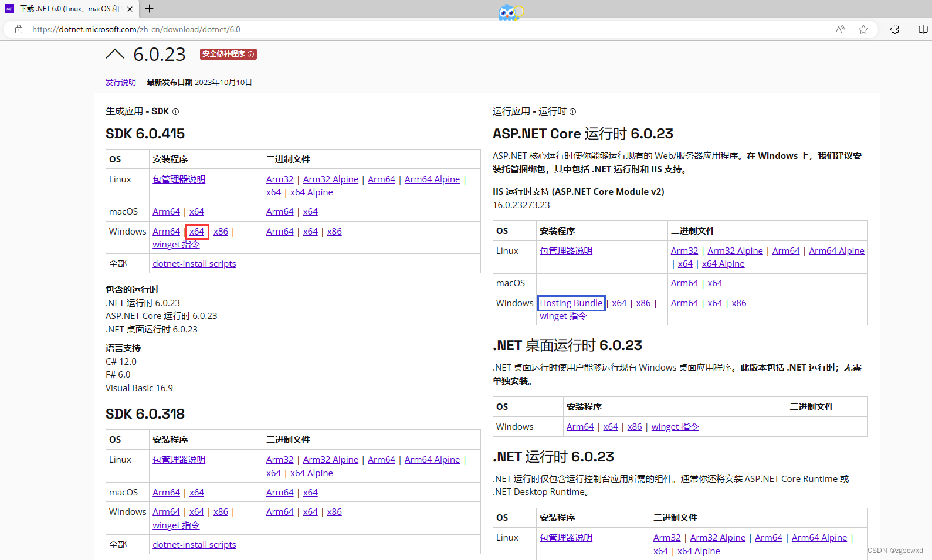Download ASP.NET Core Hosting Bundle
The width and height of the screenshot is (932, 560).
coord(571,303)
